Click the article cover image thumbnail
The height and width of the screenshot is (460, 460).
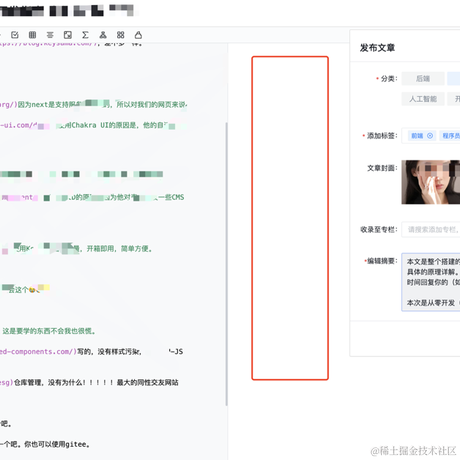[431, 182]
